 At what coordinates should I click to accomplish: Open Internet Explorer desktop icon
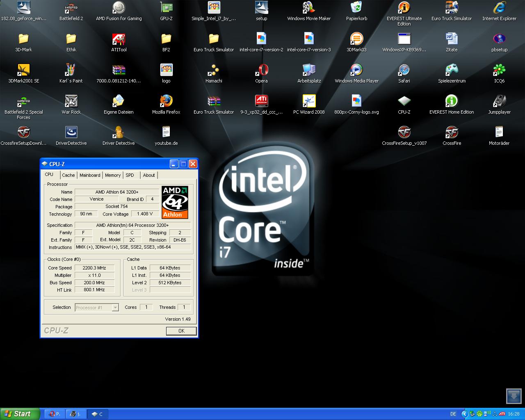pos(499,11)
